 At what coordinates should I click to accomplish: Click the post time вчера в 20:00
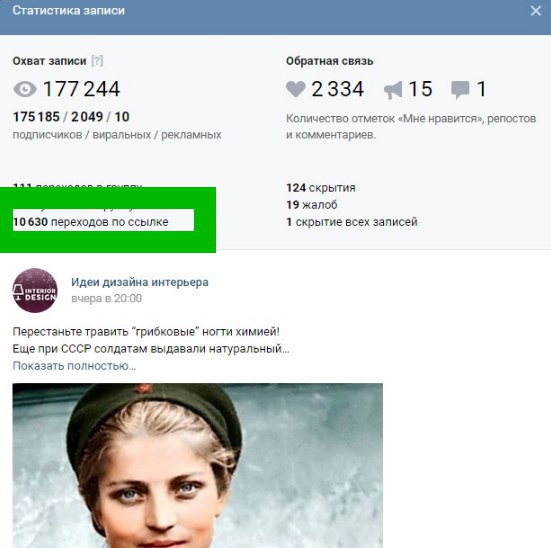(x=106, y=298)
